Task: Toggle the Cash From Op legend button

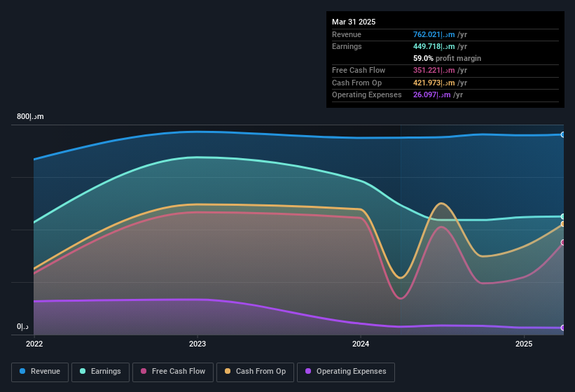Action: click(x=255, y=372)
